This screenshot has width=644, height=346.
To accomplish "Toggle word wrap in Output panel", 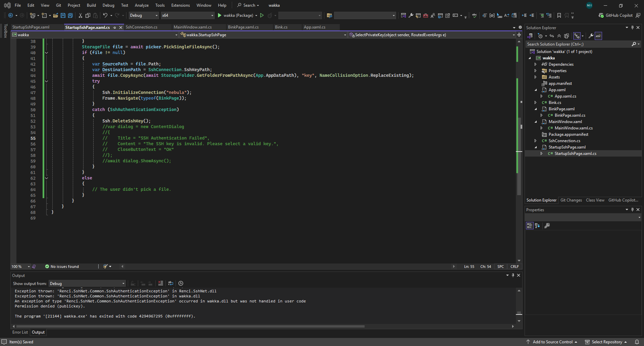I will pos(171,283).
